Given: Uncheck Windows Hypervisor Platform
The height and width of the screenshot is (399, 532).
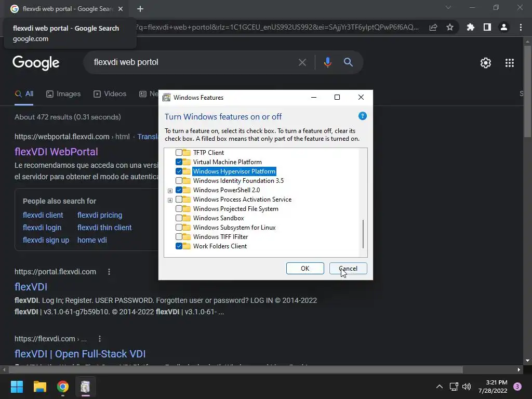Looking at the screenshot, I should click(179, 171).
